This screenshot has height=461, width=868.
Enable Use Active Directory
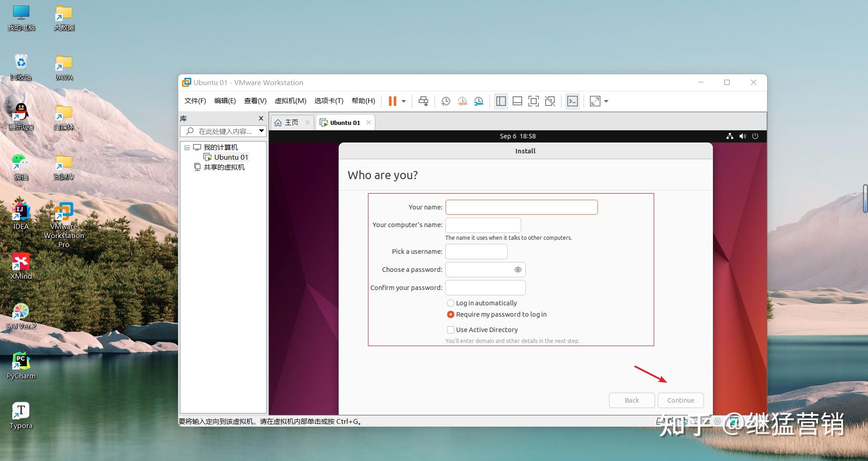click(x=450, y=330)
